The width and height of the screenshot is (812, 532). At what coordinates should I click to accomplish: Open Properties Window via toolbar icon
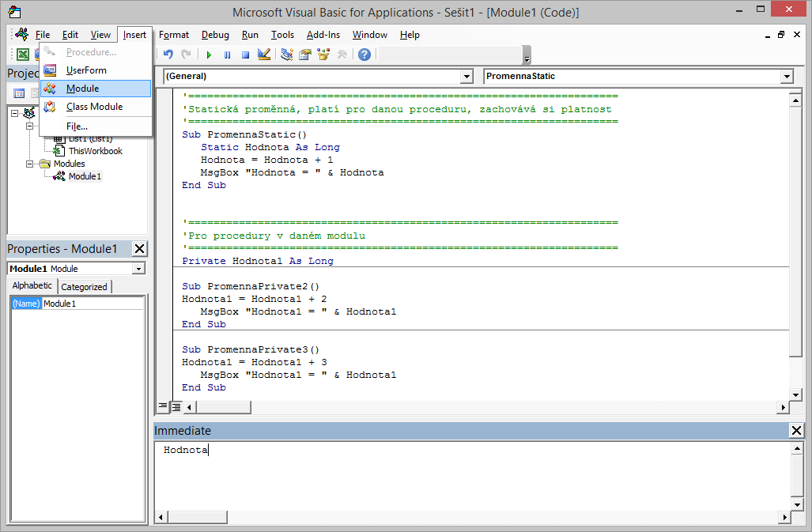pyautogui.click(x=305, y=55)
